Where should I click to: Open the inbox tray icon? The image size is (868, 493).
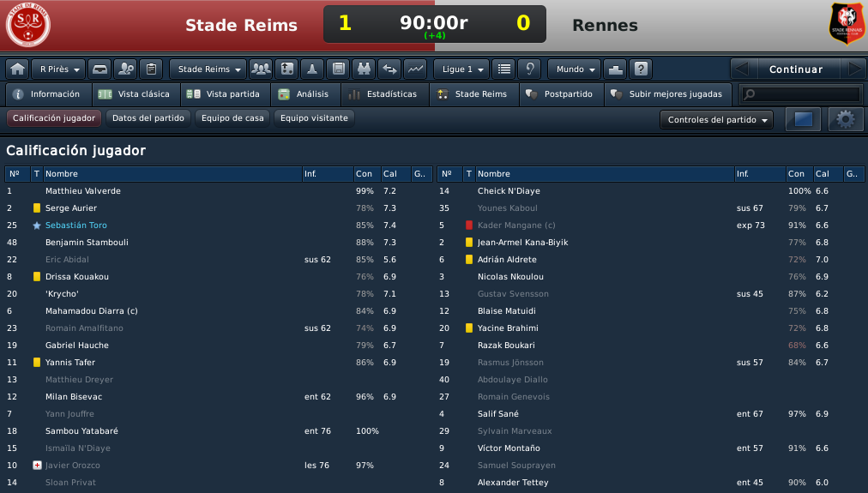[x=99, y=69]
